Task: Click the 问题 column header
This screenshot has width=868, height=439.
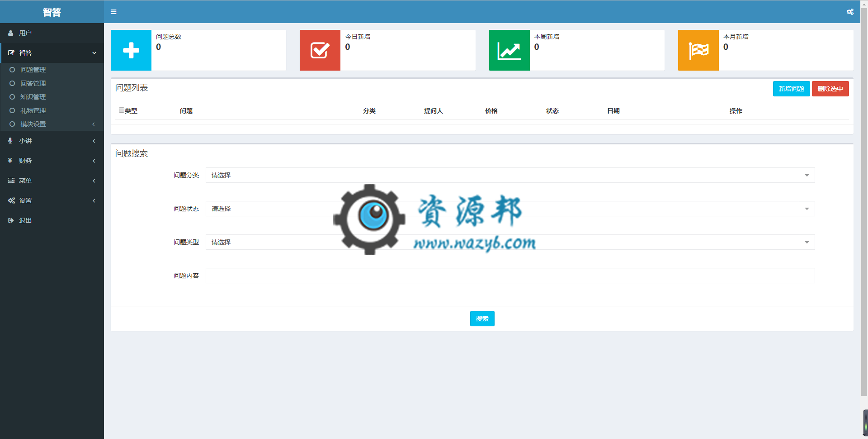Action: coord(186,111)
